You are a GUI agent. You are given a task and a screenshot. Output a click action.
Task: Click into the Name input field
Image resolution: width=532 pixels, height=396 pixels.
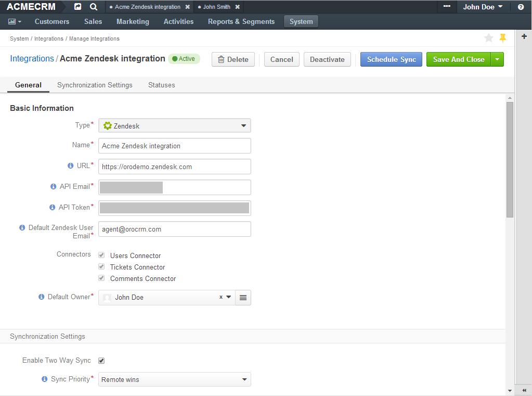pos(175,146)
